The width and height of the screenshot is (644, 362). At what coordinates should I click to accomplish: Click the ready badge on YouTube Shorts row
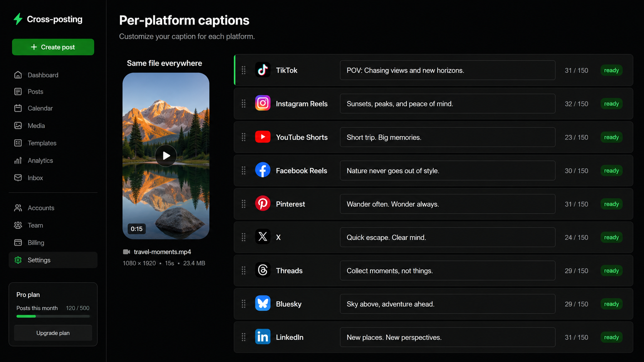click(611, 137)
